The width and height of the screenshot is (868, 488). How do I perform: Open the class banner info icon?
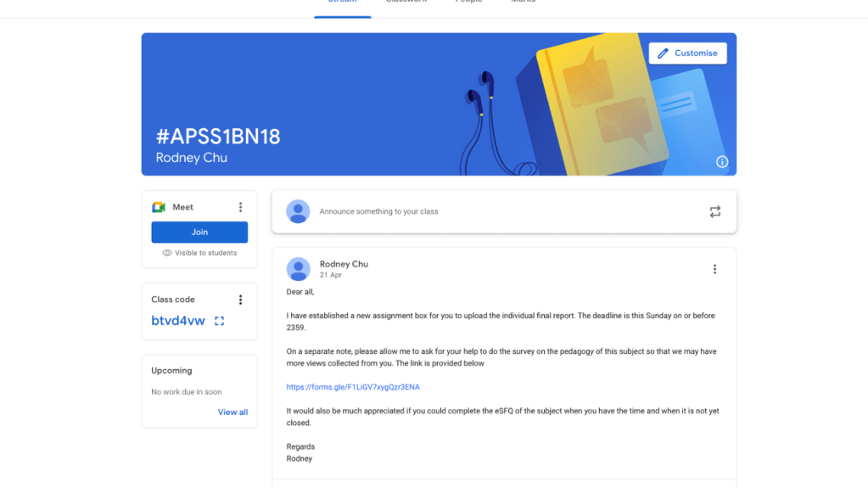[x=722, y=162]
